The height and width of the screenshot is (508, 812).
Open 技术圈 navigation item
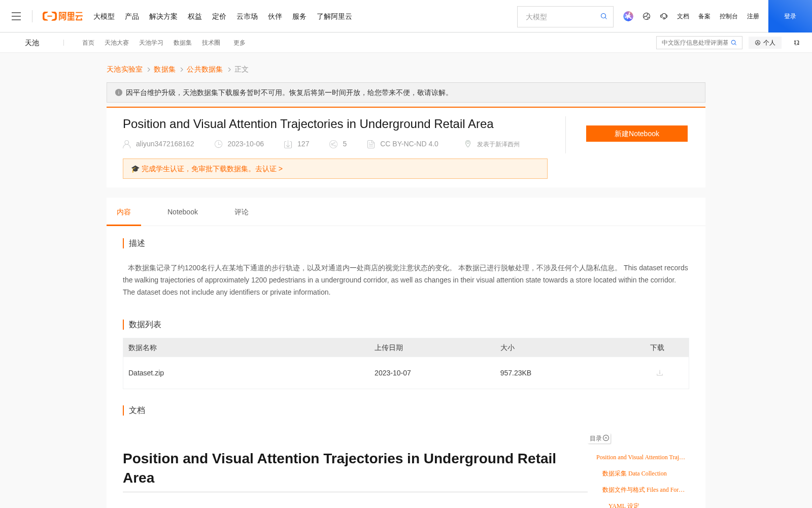click(211, 43)
